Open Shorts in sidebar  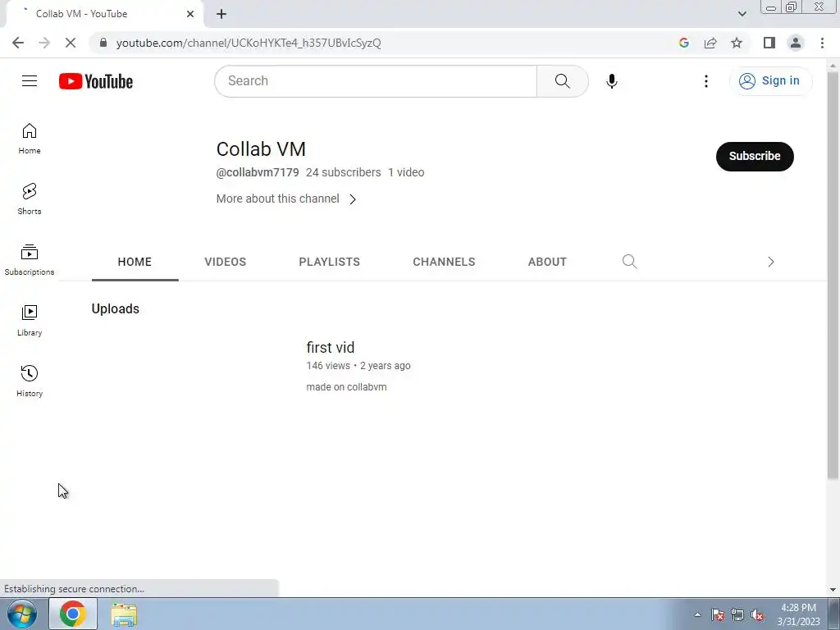point(30,199)
